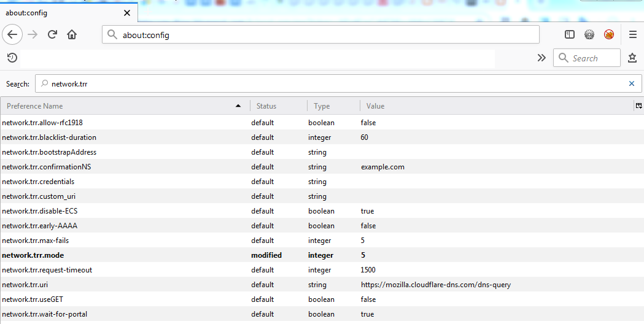
Task: Expand the toolbar overflow chevron
Action: pos(541,58)
